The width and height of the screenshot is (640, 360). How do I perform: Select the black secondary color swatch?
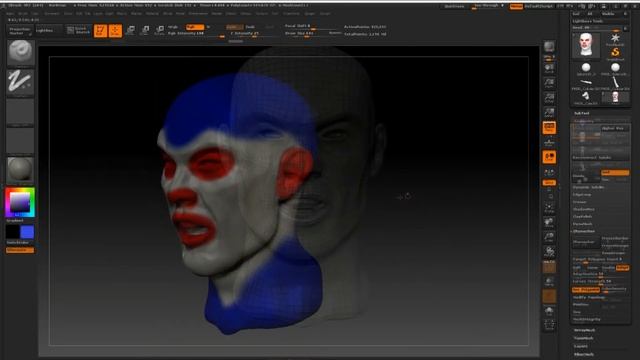(12, 232)
